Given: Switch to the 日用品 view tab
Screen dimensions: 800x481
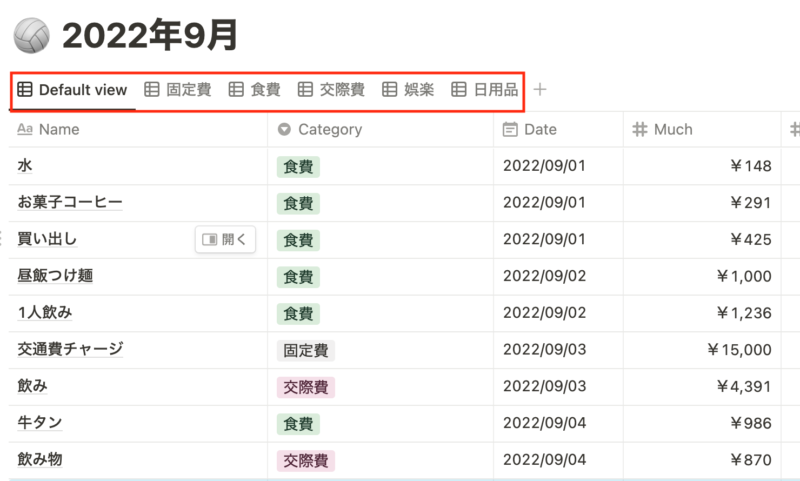Looking at the screenshot, I should (485, 90).
